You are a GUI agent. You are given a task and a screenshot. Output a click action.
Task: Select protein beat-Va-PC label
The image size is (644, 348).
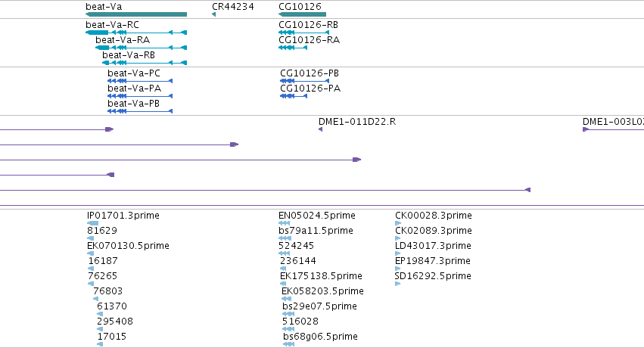[134, 73]
